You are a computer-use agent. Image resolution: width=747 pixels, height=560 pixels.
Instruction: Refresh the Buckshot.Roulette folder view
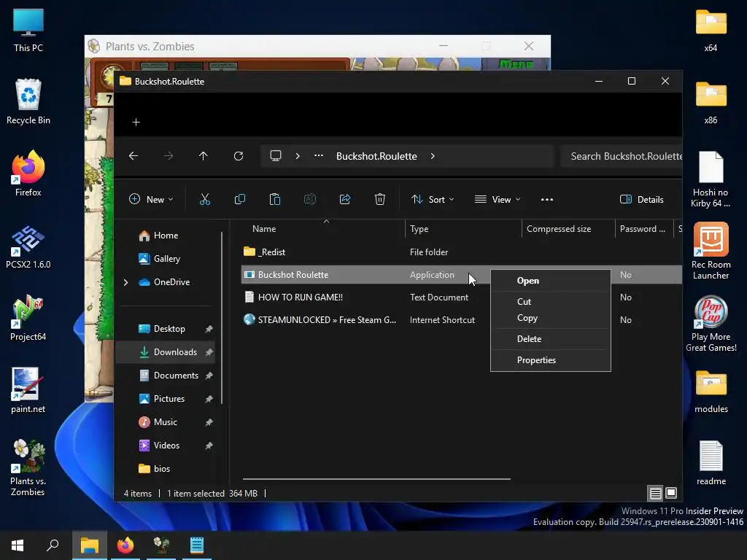point(239,156)
